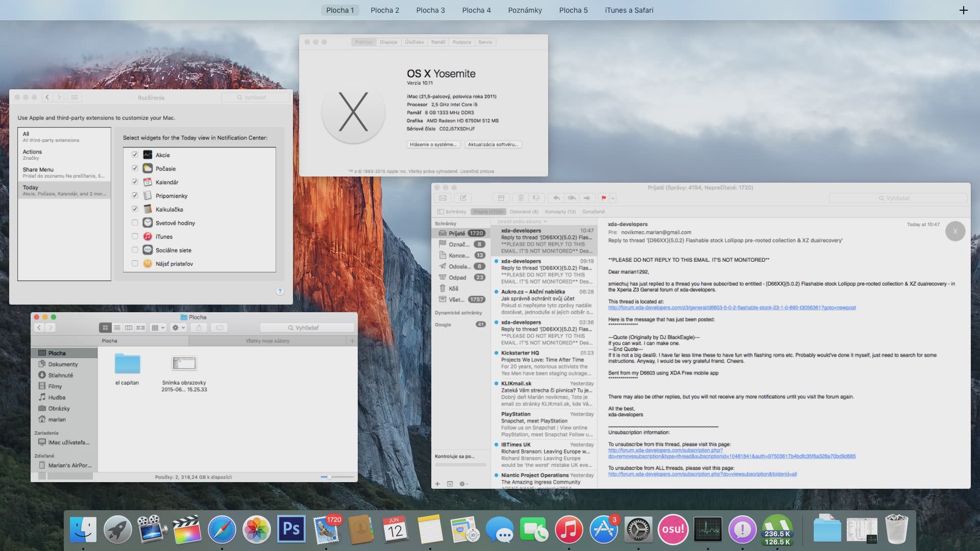Viewport: 980px width, 551px height.
Task: Select the 'el capitan' folder in Finder
Action: [127, 363]
